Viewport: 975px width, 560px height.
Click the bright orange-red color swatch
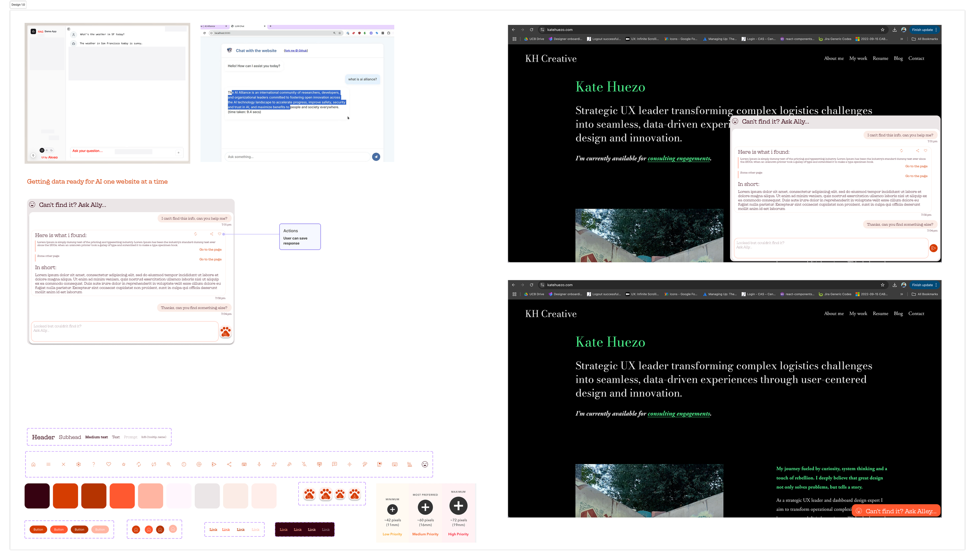pyautogui.click(x=122, y=496)
